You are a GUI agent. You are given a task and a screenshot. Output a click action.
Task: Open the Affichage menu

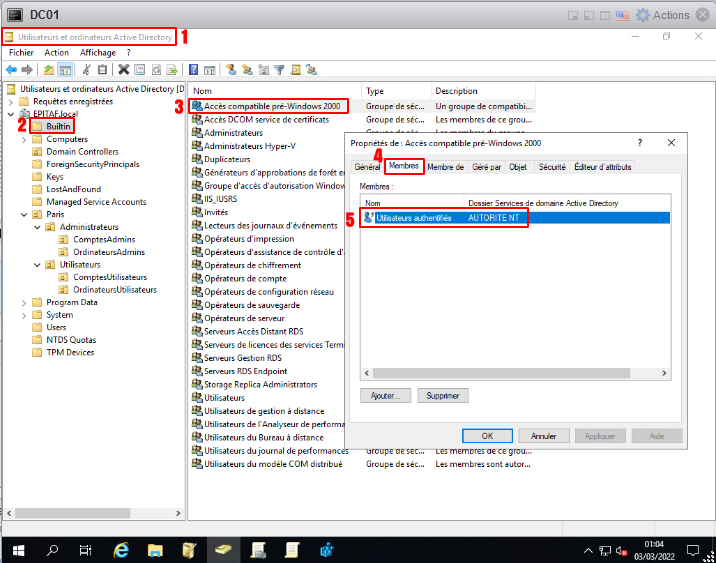click(98, 52)
